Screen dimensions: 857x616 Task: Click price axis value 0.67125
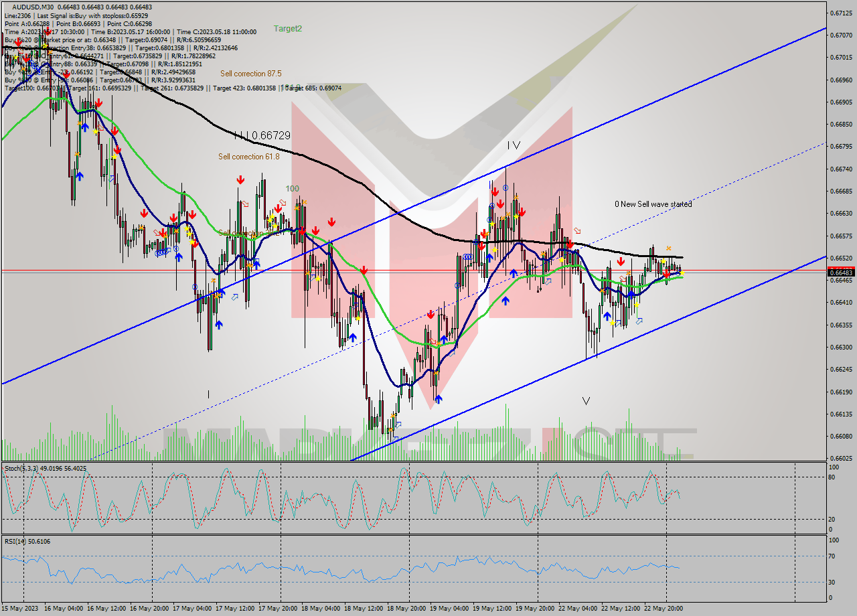point(840,13)
